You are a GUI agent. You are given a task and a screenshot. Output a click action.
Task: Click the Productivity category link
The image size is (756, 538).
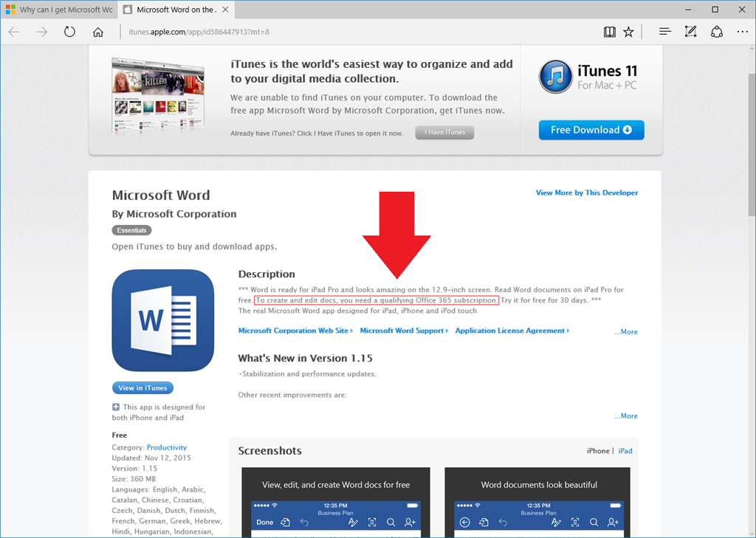click(166, 447)
